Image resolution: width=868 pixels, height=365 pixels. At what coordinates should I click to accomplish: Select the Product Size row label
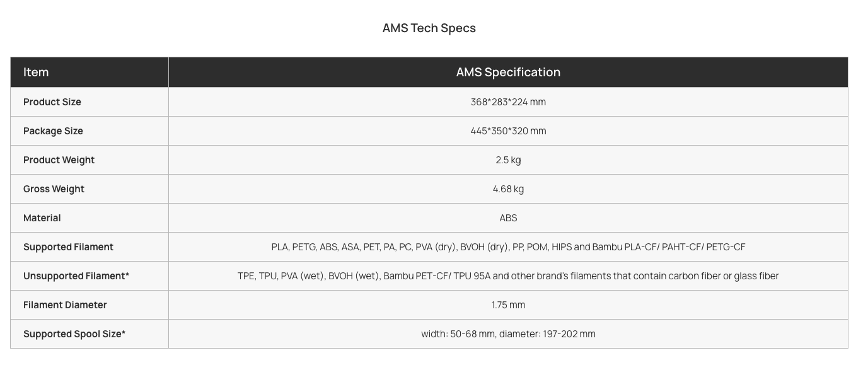52,101
